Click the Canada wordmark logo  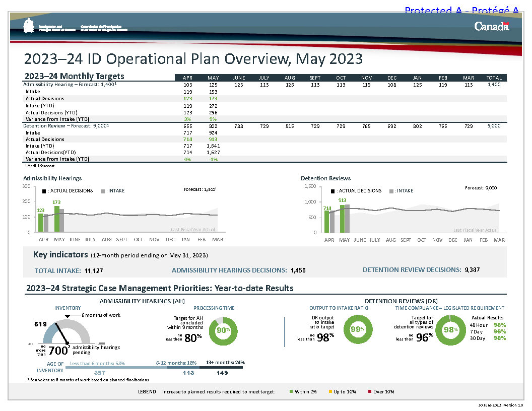pyautogui.click(x=492, y=27)
